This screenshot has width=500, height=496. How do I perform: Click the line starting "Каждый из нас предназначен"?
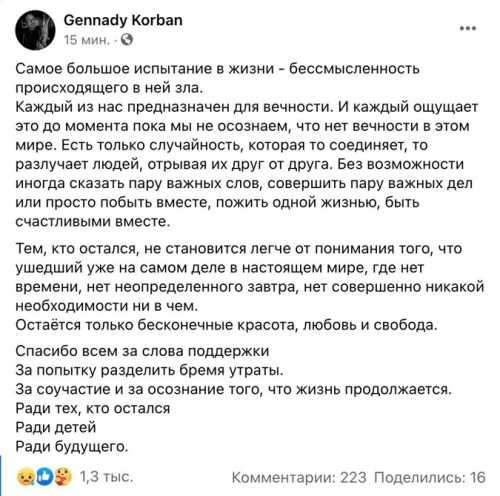pos(247,107)
